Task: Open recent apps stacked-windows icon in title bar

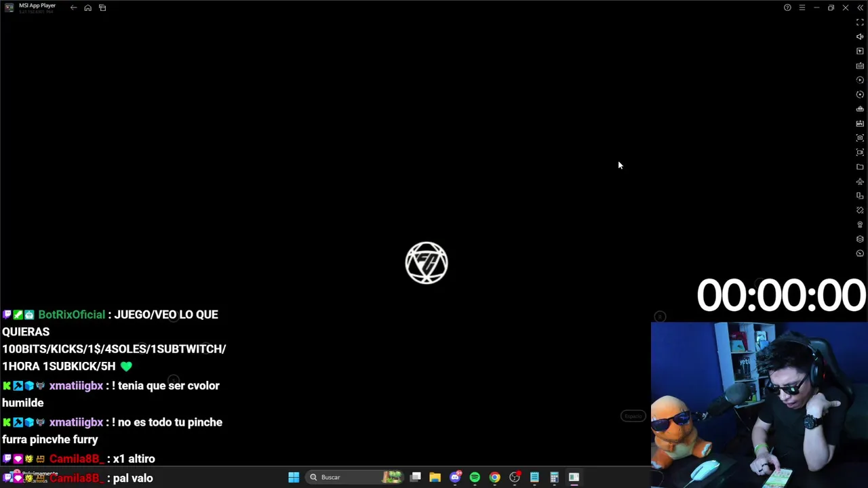Action: pos(102,7)
